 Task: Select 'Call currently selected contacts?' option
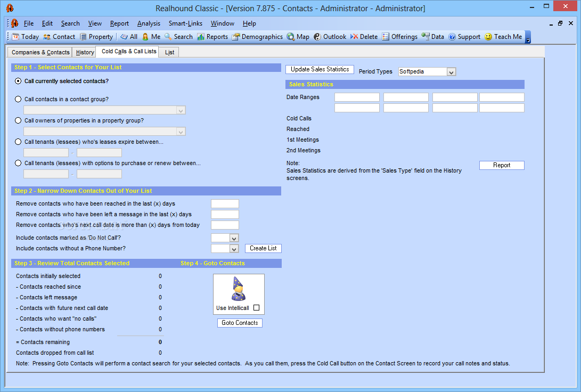[18, 81]
